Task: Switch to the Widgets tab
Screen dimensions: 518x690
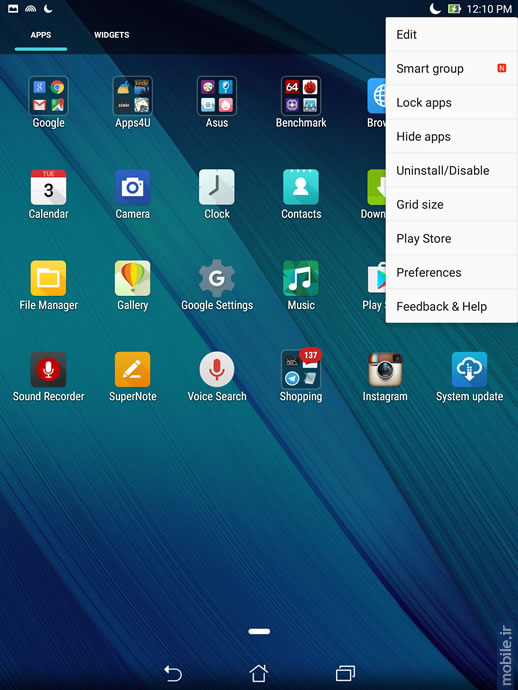Action: 111,35
